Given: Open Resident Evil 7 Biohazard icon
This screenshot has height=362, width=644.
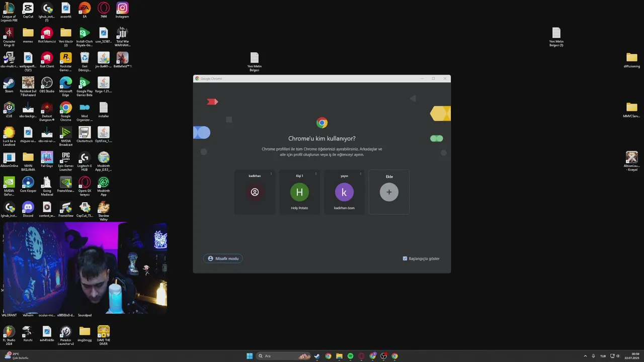Looking at the screenshot, I should click(x=28, y=86).
